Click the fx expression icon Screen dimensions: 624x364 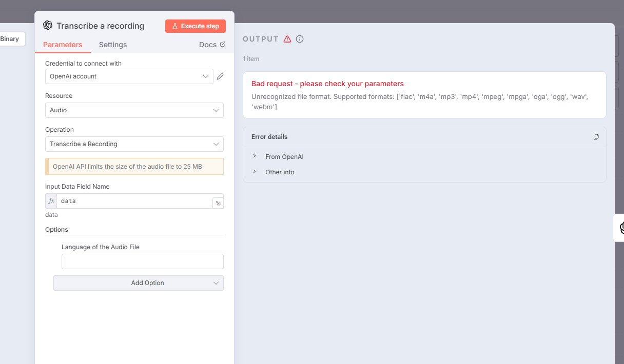(x=51, y=201)
